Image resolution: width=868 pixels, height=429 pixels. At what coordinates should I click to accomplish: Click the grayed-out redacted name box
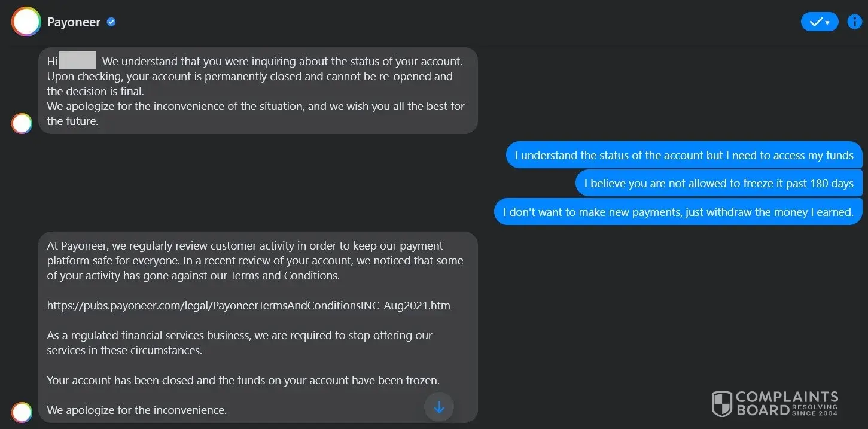click(x=78, y=61)
